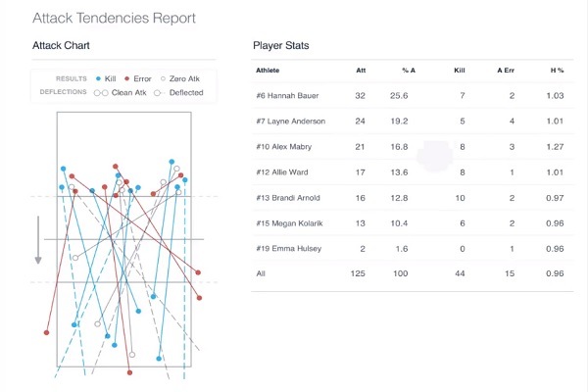Click the Zero Atk legend circle

pyautogui.click(x=163, y=77)
